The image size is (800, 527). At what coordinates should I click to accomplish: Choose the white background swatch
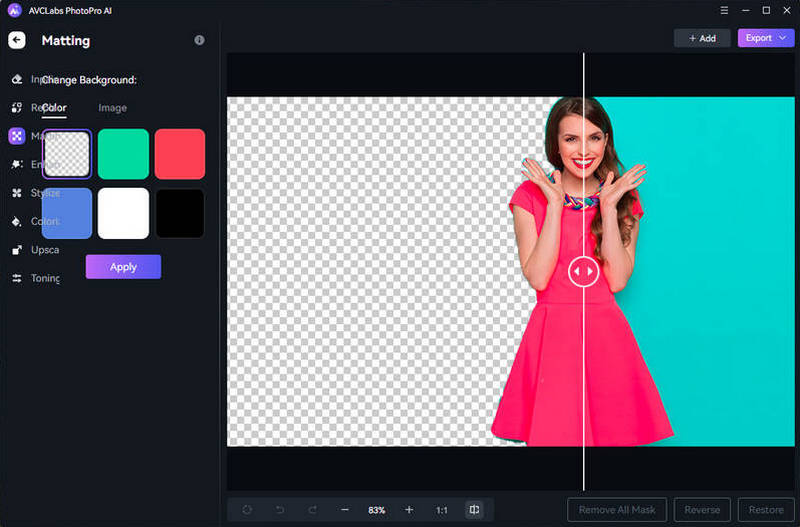point(123,213)
